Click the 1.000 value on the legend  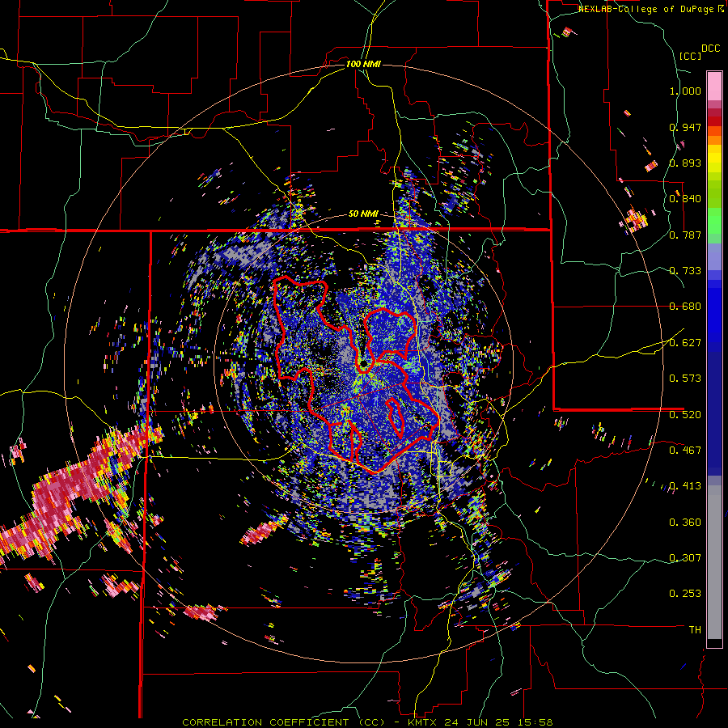tap(685, 91)
